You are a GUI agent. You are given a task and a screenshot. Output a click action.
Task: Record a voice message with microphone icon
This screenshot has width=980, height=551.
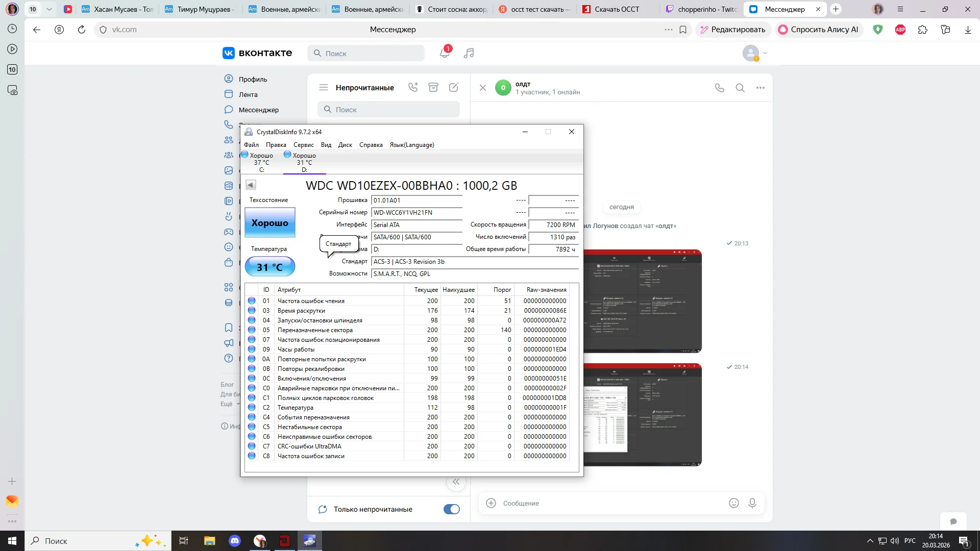click(x=752, y=503)
